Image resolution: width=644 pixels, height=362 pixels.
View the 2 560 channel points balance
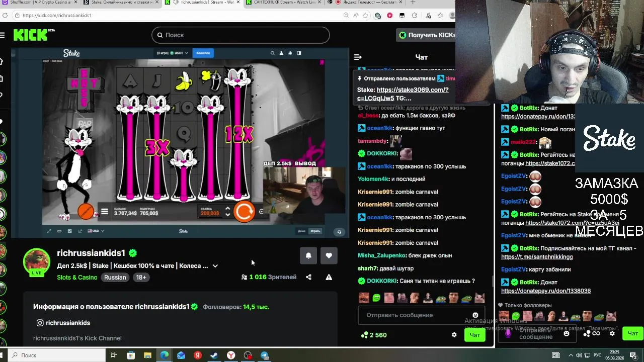[374, 335]
